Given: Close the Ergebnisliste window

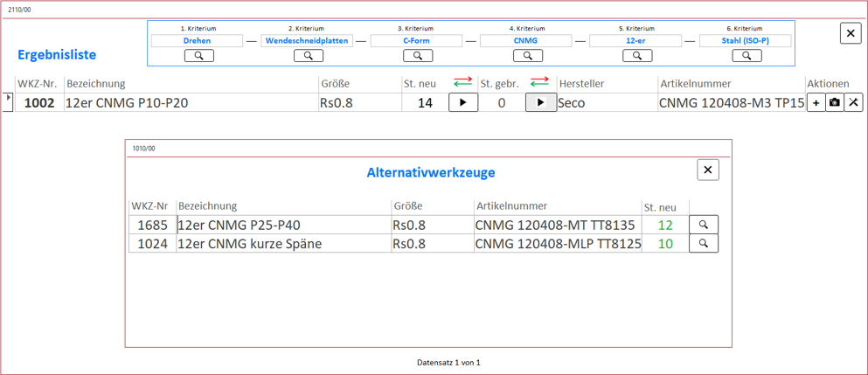Looking at the screenshot, I should pyautogui.click(x=851, y=33).
